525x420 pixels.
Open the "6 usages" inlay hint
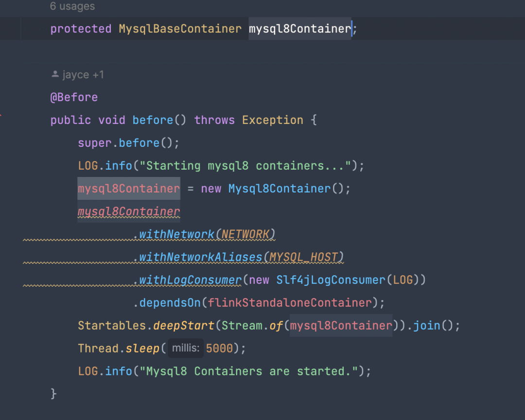(72, 6)
